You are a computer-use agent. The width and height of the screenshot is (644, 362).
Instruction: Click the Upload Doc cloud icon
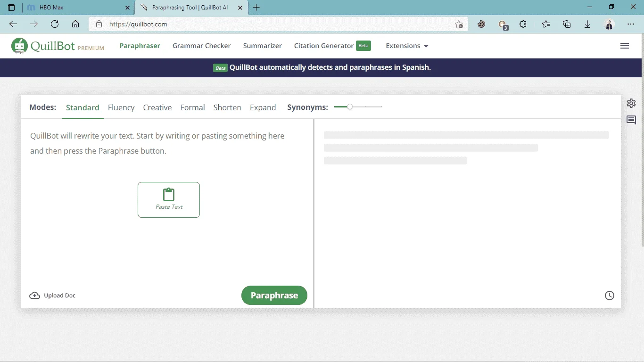coord(34,296)
